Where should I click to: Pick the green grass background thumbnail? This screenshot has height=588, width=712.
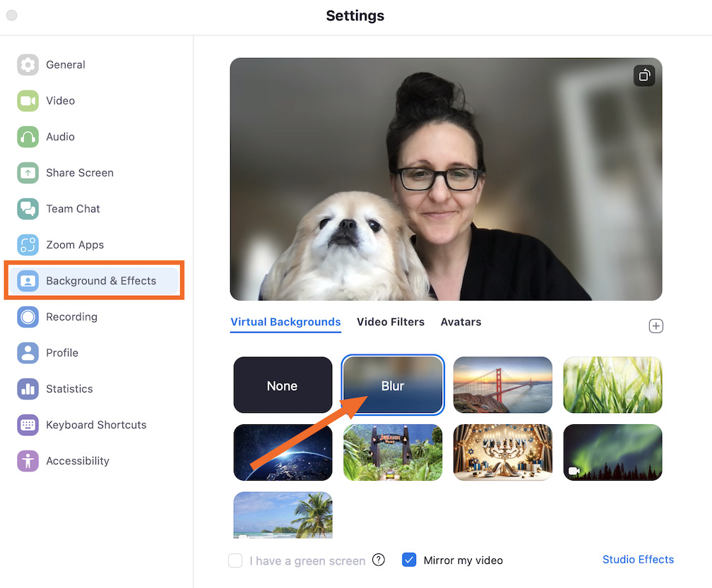[x=612, y=385]
